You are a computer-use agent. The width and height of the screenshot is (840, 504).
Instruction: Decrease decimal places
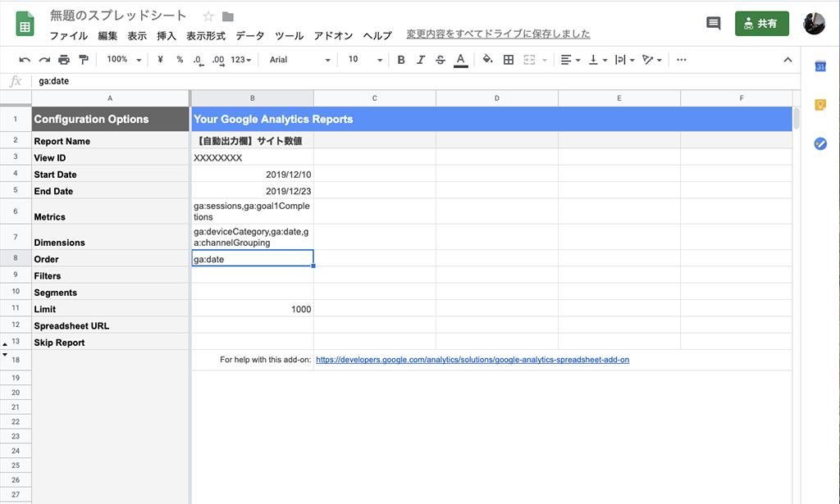click(x=199, y=60)
